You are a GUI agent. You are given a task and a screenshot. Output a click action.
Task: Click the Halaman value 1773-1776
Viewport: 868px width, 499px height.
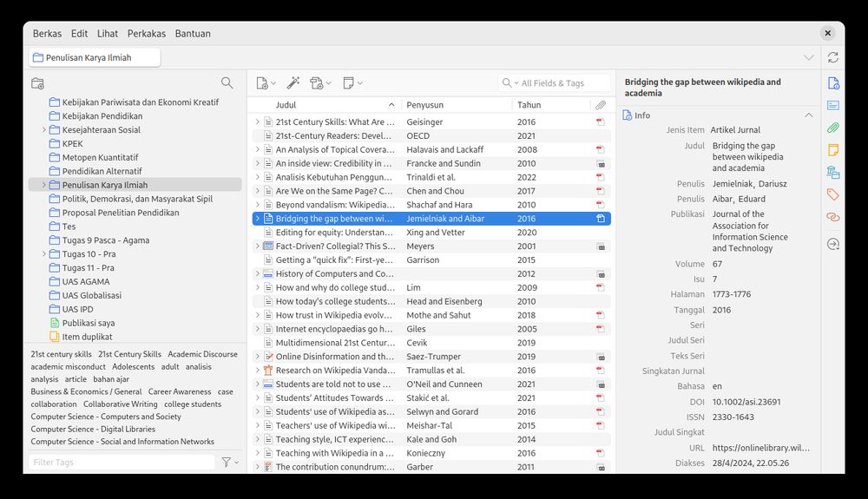click(731, 294)
